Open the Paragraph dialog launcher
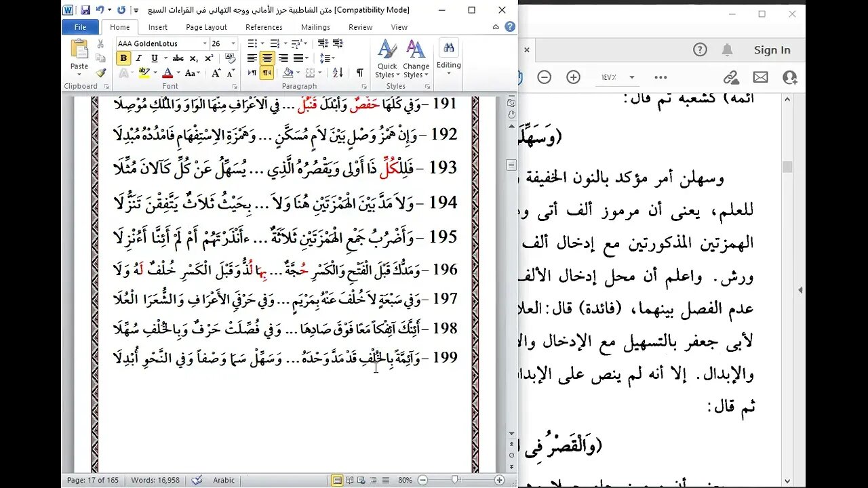 363,87
